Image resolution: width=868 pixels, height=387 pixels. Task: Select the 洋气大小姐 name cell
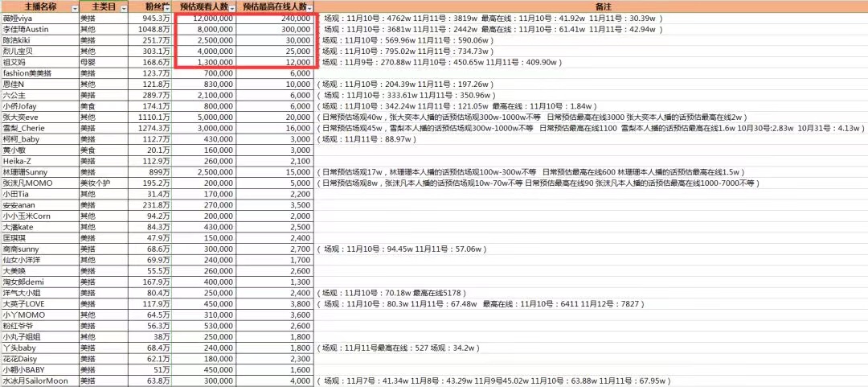click(x=40, y=293)
